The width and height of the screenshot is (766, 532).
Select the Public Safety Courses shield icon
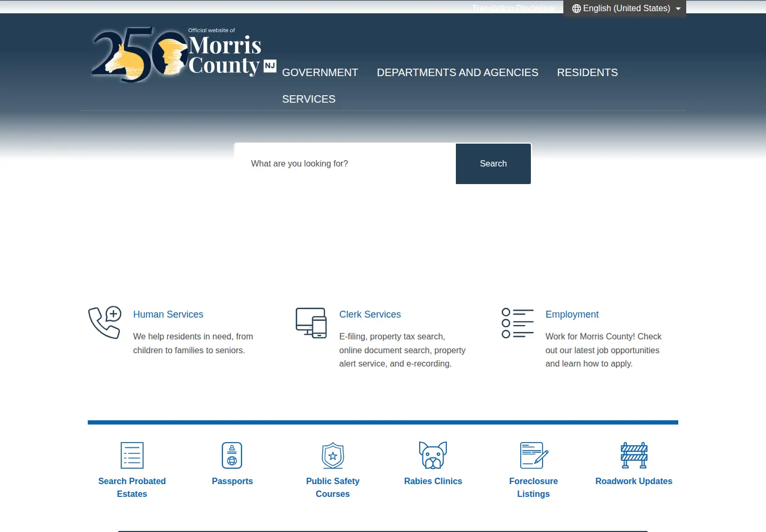333,455
